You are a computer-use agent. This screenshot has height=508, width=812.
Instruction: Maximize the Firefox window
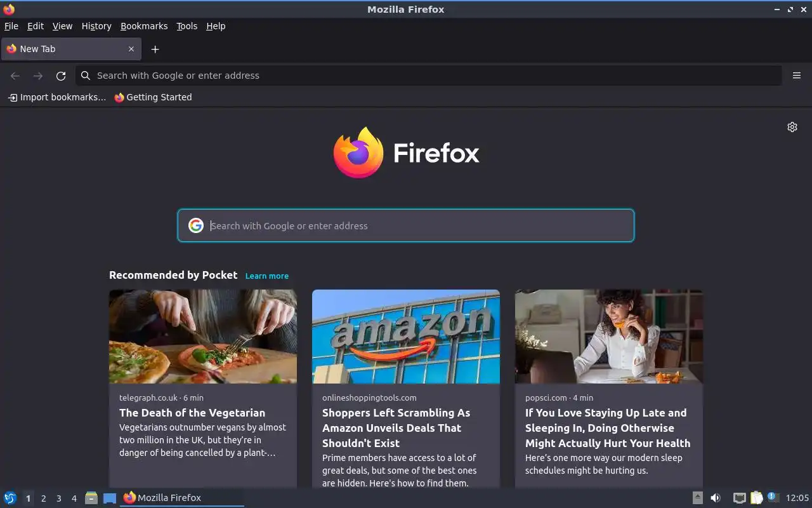click(790, 9)
